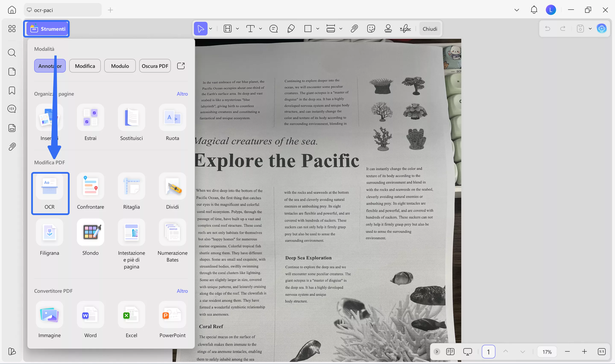Click the notification bell icon
Image resolution: width=615 pixels, height=364 pixels.
pos(534,10)
